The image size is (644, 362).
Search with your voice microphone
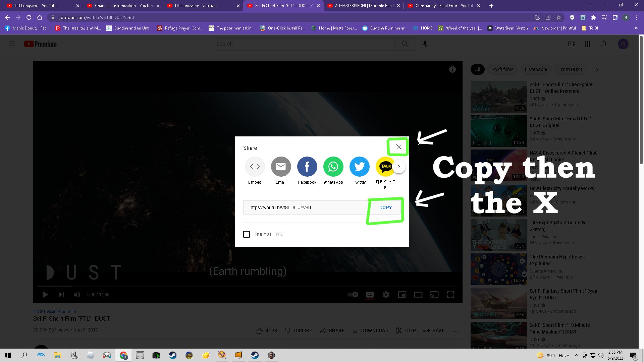[425, 44]
